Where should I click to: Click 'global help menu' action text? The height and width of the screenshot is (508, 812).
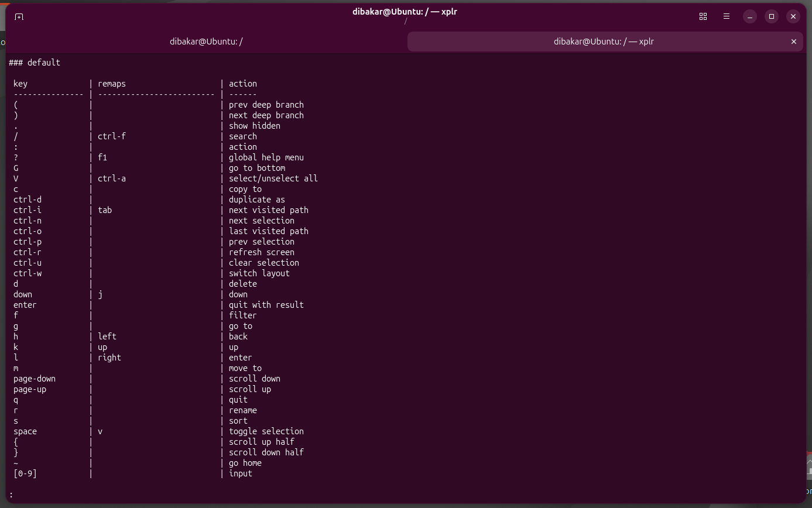pos(266,157)
